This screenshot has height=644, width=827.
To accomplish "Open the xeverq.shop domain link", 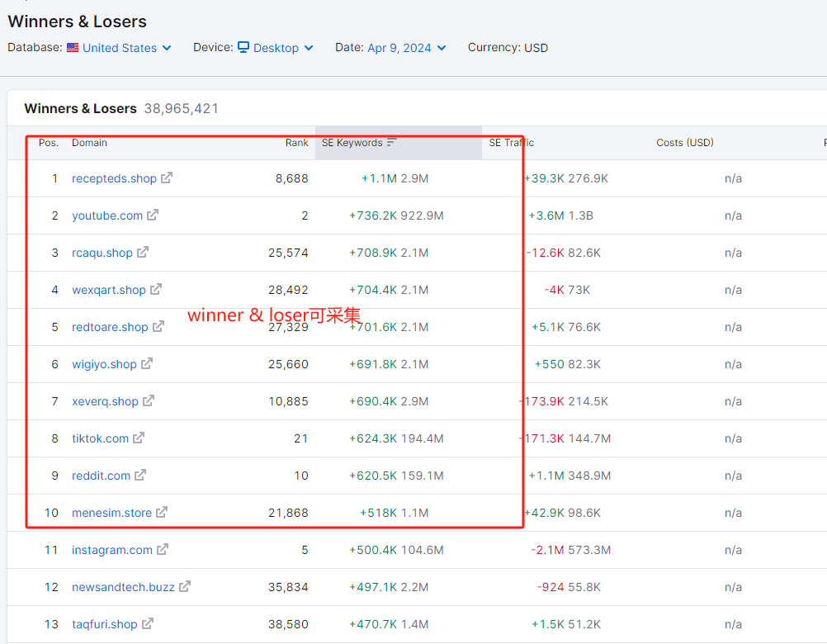I will [x=105, y=402].
